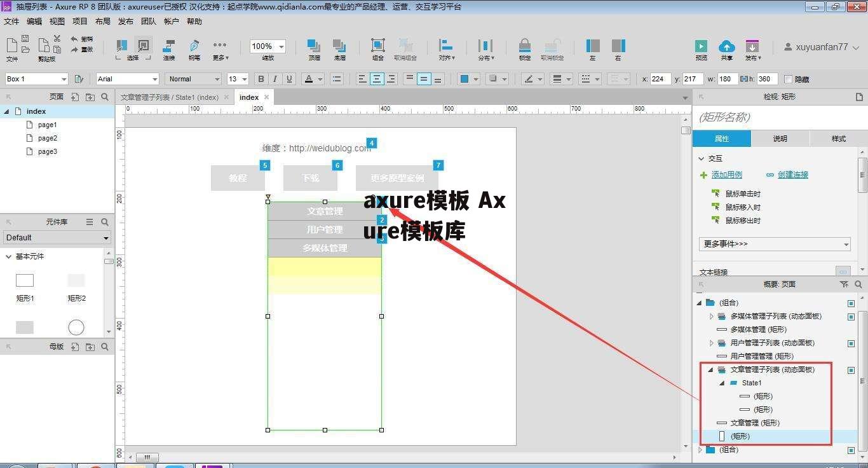
Task: Open the 发布 menu
Action: point(126,21)
